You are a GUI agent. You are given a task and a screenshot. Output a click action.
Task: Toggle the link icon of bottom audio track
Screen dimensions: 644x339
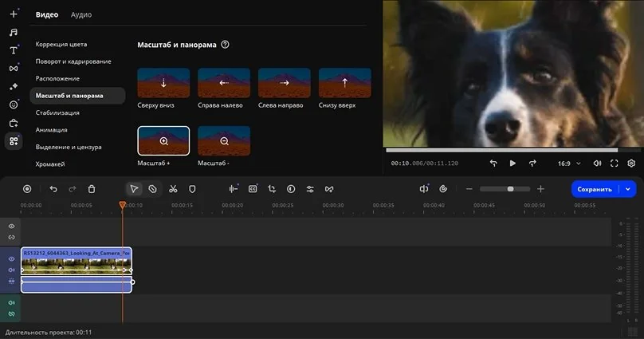(11, 314)
